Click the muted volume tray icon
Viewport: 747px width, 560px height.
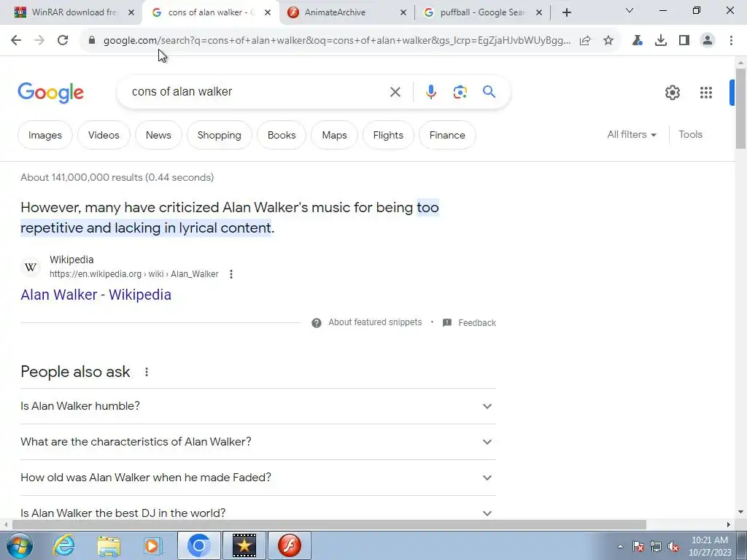click(x=673, y=546)
